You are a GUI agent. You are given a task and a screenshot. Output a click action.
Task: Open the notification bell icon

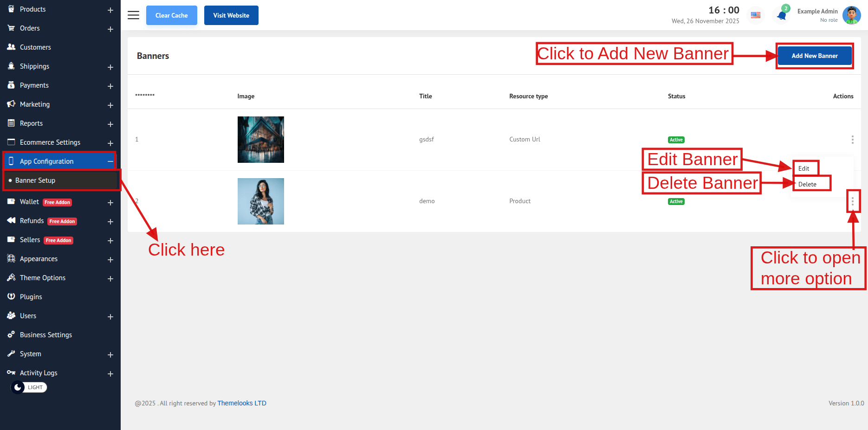point(782,16)
